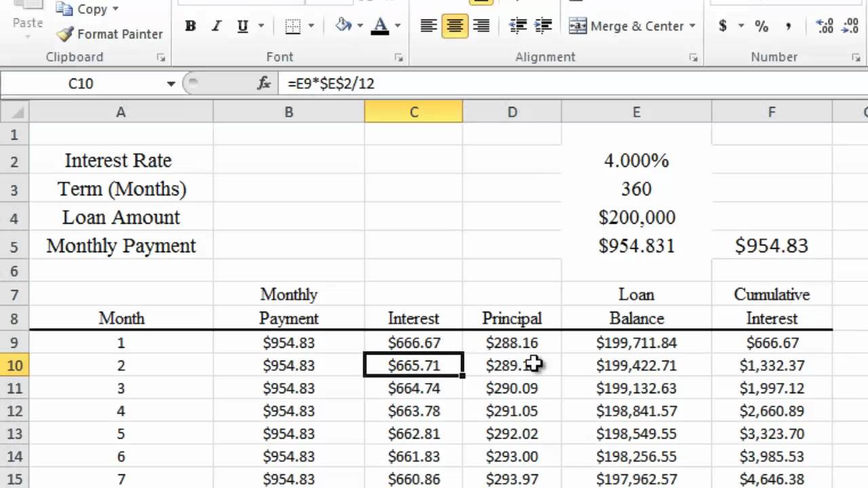Apply percent style format
The image size is (868, 488).
tap(762, 26)
